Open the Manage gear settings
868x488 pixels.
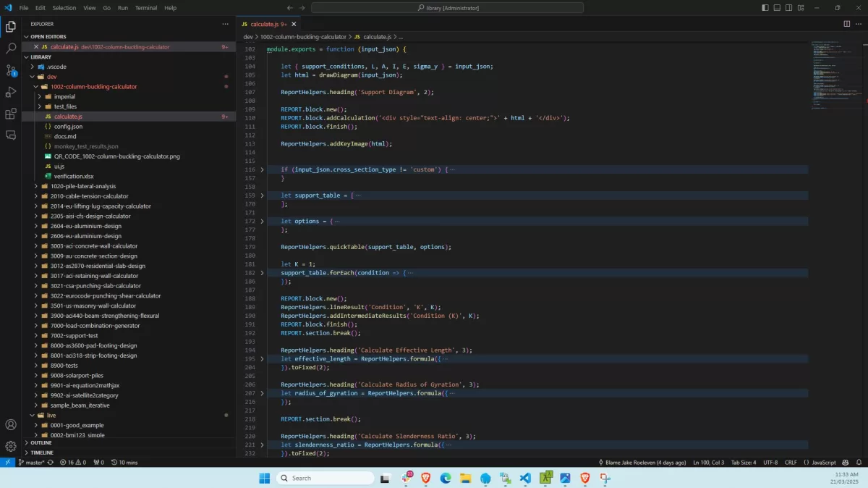(x=11, y=447)
